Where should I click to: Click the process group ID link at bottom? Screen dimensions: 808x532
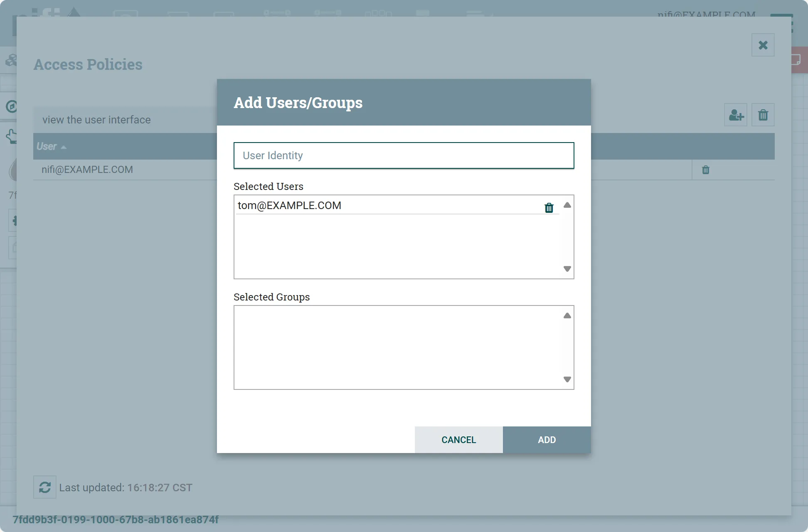(x=116, y=520)
